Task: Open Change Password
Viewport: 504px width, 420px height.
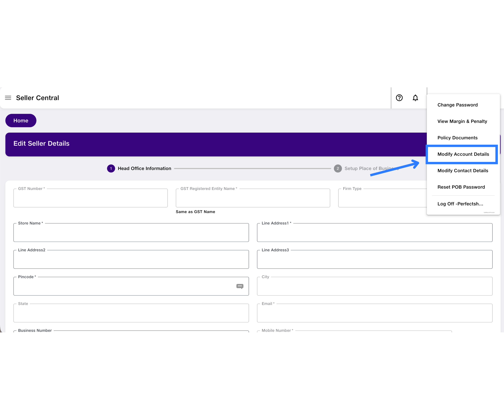Action: (x=457, y=105)
